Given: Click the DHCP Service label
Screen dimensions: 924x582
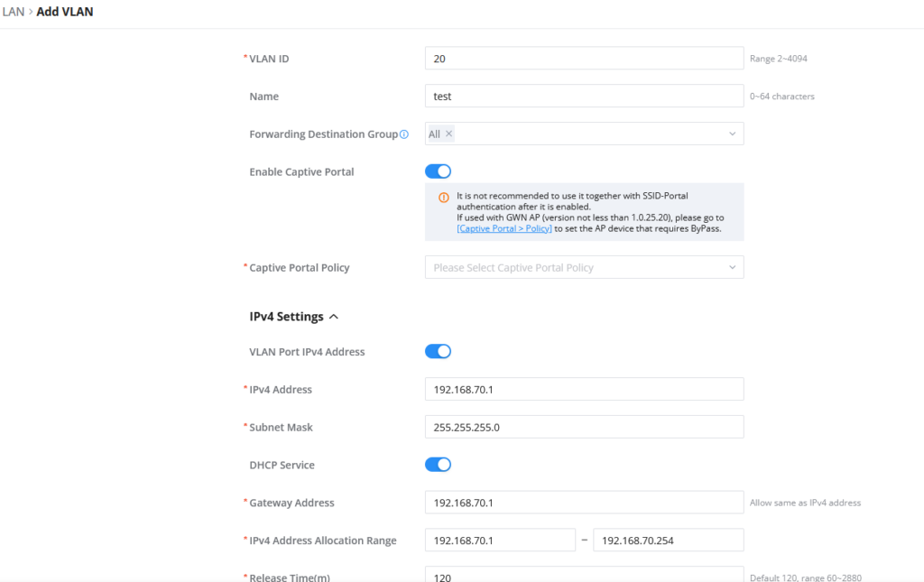Looking at the screenshot, I should coord(282,466).
